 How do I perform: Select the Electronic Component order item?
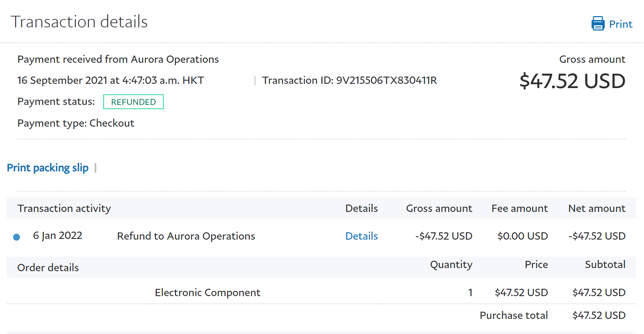pos(207,293)
